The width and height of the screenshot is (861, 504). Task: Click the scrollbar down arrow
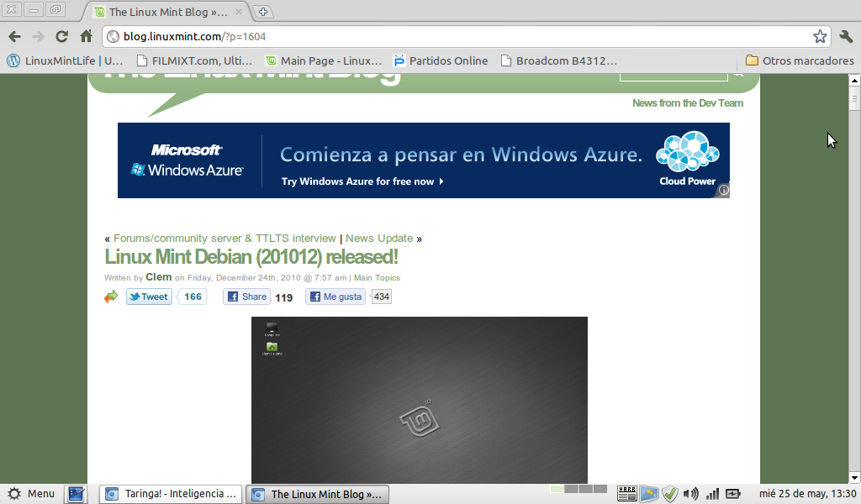[854, 478]
